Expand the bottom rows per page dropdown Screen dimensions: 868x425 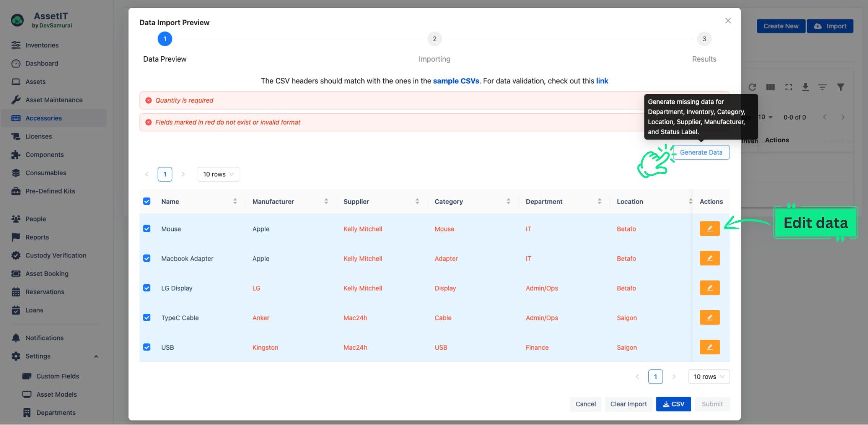pos(709,376)
